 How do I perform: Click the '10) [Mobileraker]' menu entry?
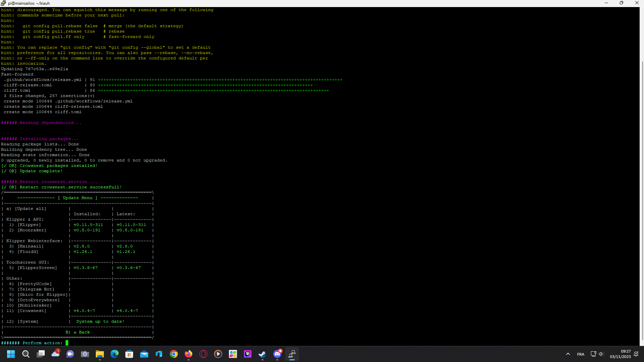point(29,305)
